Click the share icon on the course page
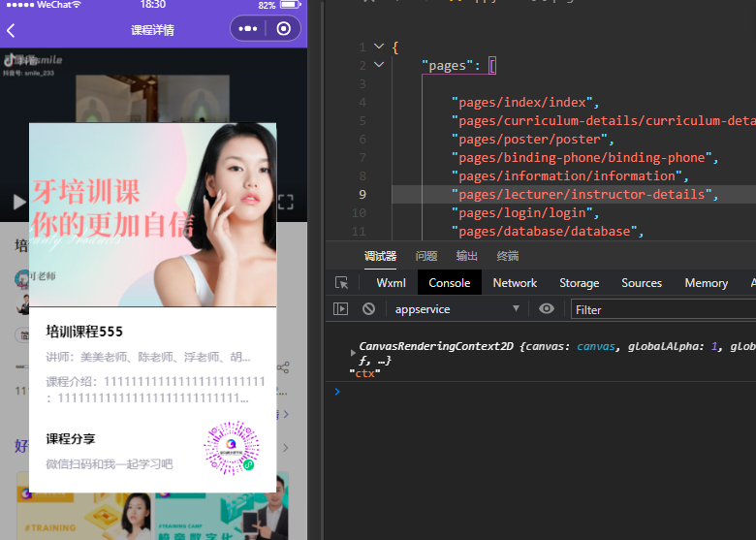Screen dimensions: 756x540 point(283,367)
